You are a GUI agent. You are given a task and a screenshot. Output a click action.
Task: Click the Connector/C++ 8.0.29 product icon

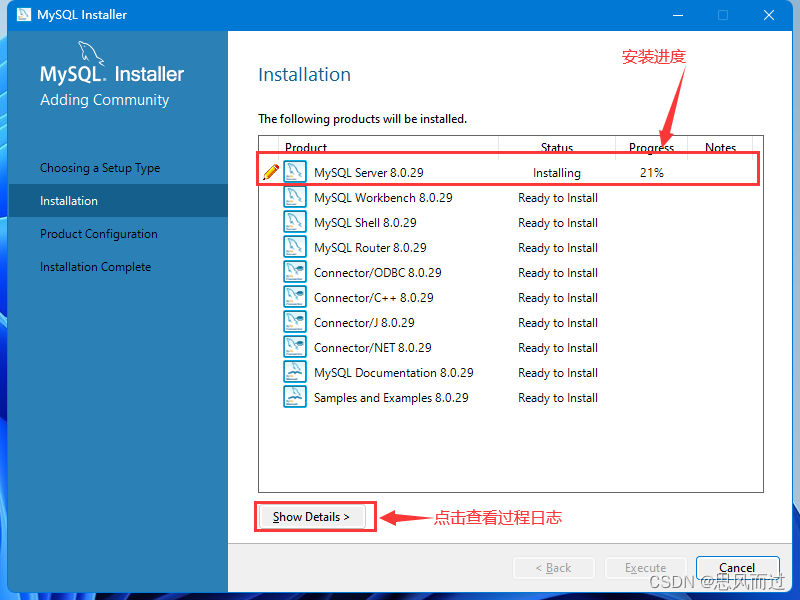pyautogui.click(x=295, y=297)
